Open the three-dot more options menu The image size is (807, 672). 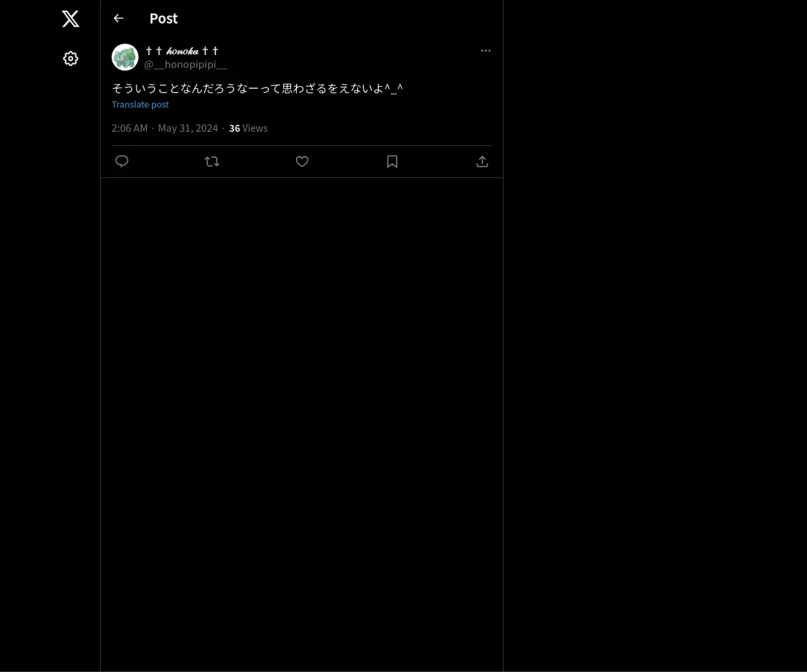pos(486,50)
